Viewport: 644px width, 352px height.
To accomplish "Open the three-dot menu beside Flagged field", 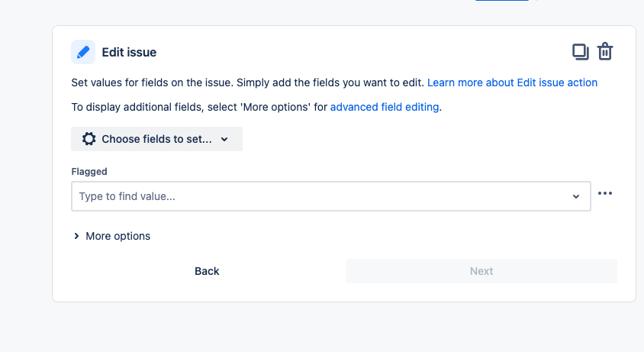I will (x=605, y=194).
